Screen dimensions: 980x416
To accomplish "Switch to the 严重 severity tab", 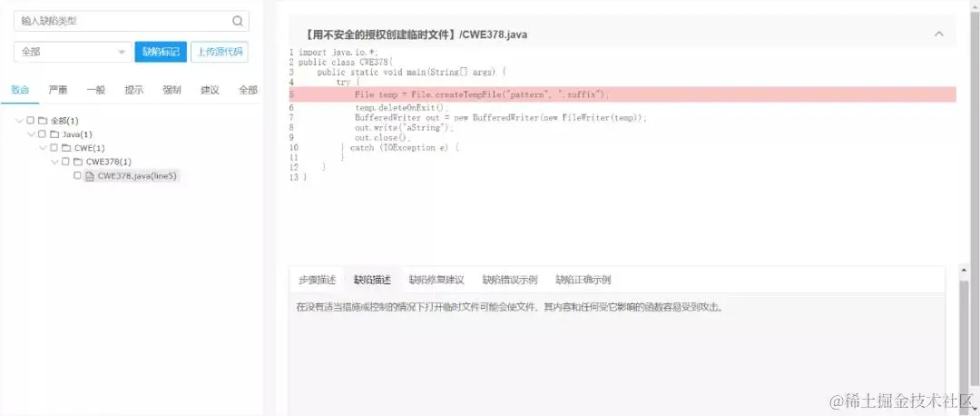I will pyautogui.click(x=58, y=90).
